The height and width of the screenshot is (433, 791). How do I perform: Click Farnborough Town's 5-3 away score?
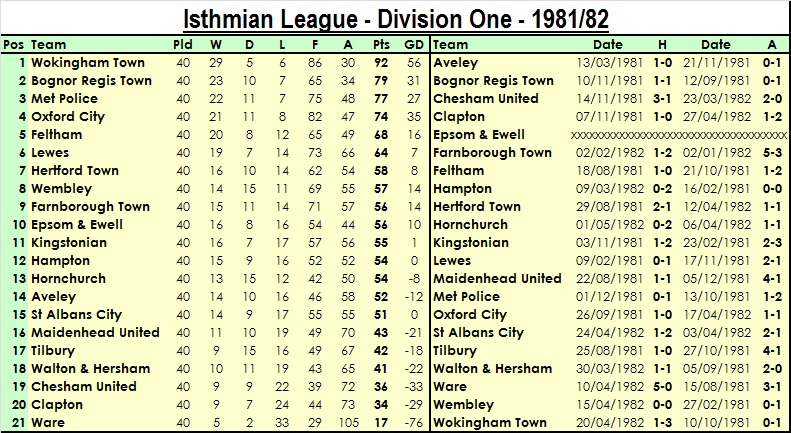(771, 153)
